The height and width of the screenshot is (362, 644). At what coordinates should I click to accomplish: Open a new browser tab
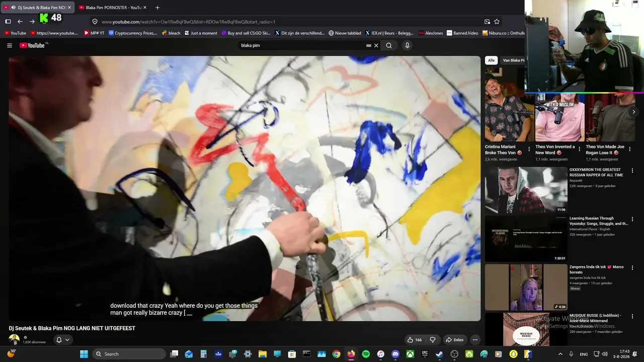coord(157,8)
